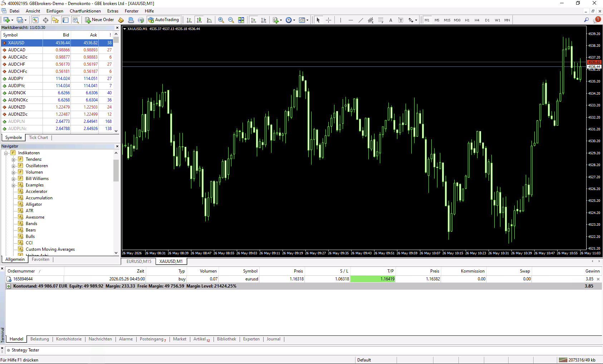Enable chart shift
The image size is (603, 364).
click(x=264, y=20)
